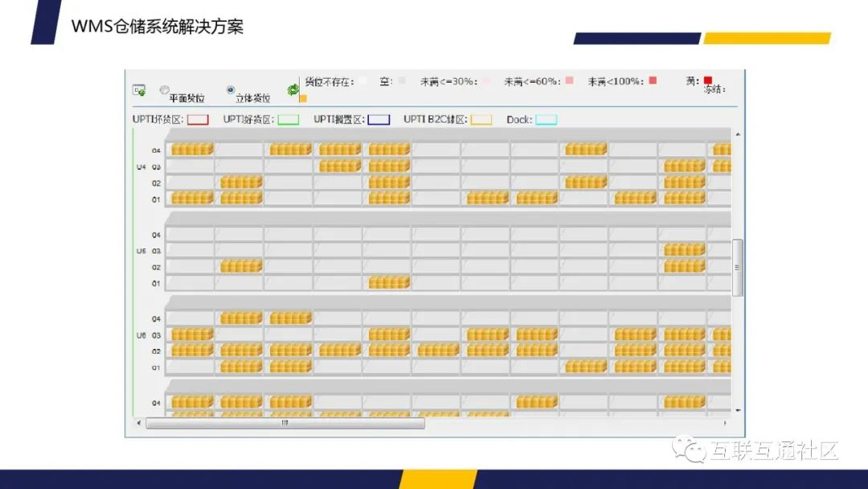This screenshot has height=489, width=868.
Task: Click the vertical scrollbar down arrow
Action: click(x=737, y=410)
